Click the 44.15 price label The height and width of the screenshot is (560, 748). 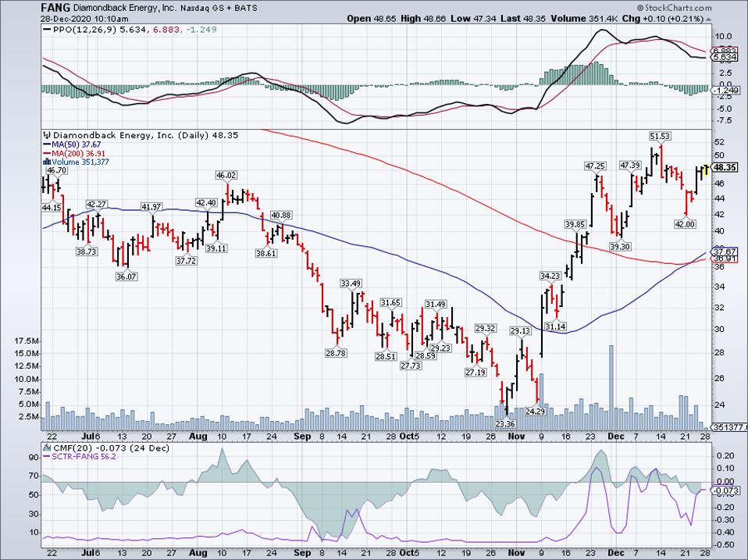(52, 208)
